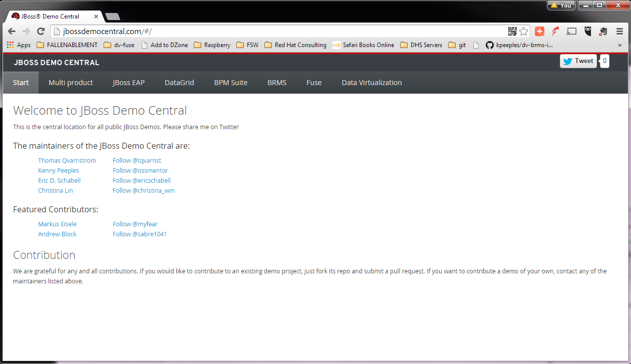
Task: Open the BRMS tab
Action: point(277,83)
